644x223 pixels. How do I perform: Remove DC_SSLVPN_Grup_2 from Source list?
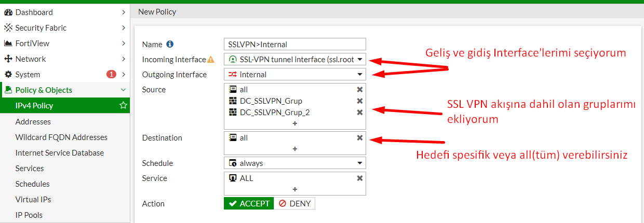(359, 112)
